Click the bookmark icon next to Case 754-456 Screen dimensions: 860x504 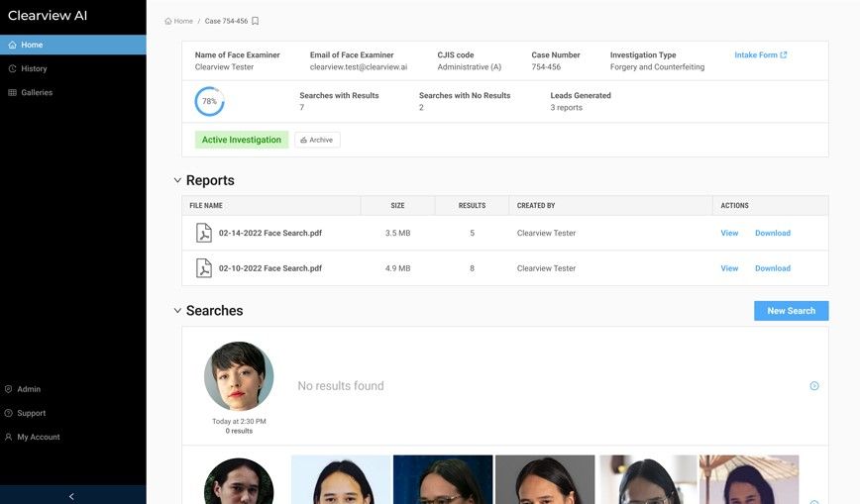point(255,21)
